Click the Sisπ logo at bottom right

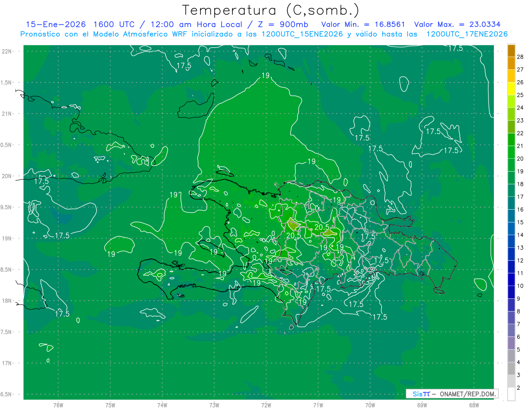click(421, 394)
